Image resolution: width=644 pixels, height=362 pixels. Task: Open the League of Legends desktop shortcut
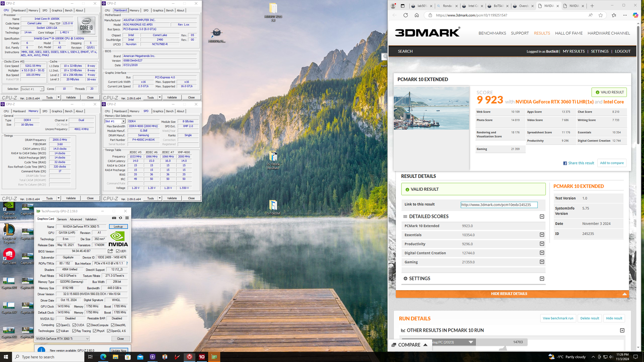click(x=9, y=234)
